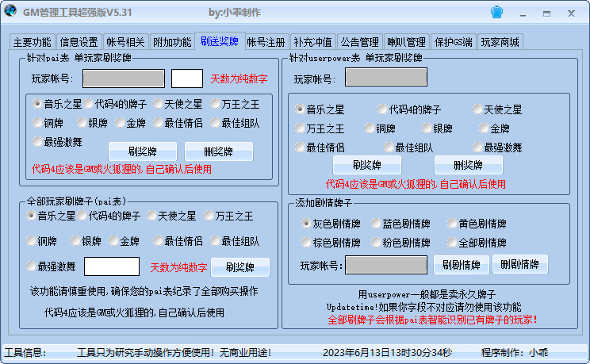Choose 最强激舞 in 全部玩家刷牌子 group
The image size is (590, 364).
tap(51, 266)
